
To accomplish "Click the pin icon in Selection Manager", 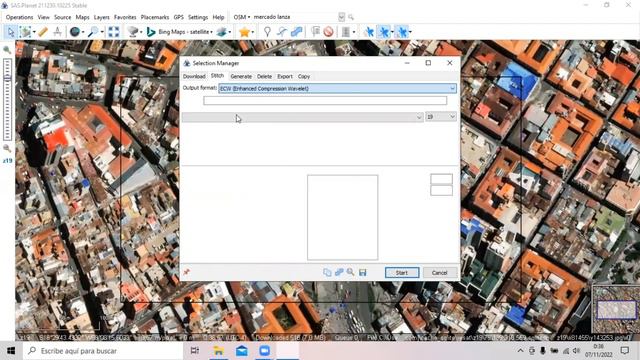I will point(187,272).
